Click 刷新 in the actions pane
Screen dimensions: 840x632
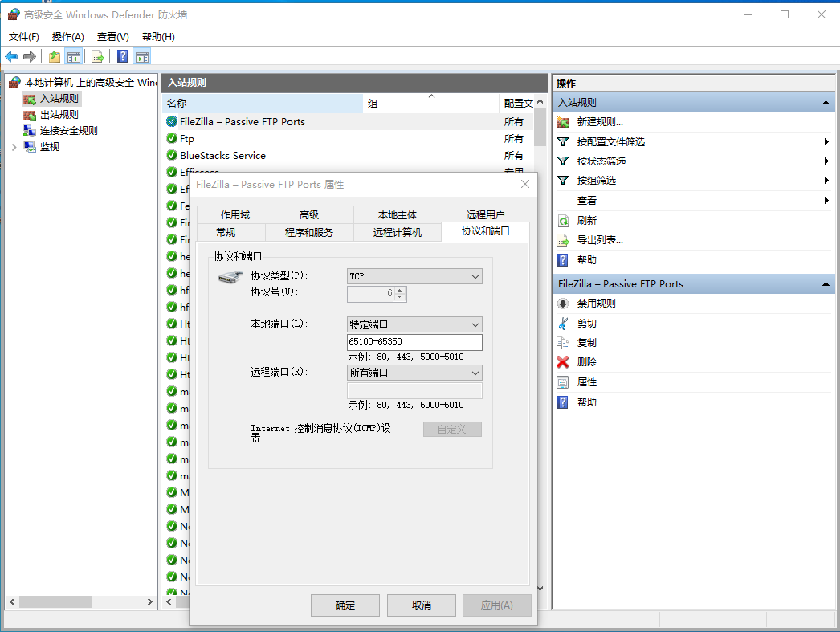[x=586, y=221]
